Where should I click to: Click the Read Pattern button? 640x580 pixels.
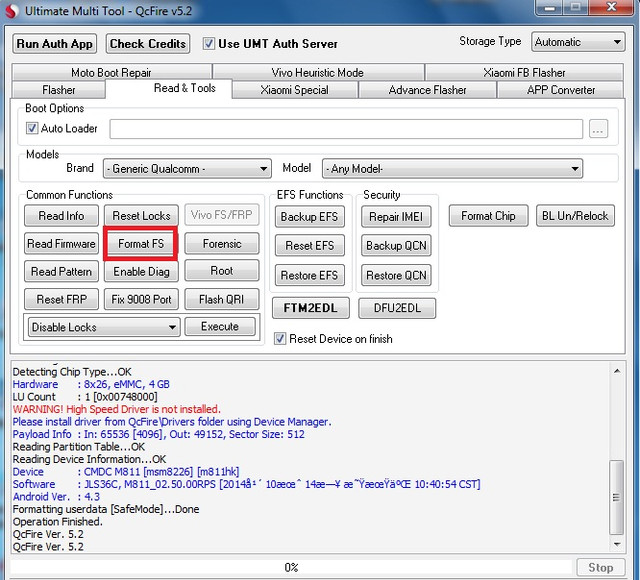[x=61, y=271]
